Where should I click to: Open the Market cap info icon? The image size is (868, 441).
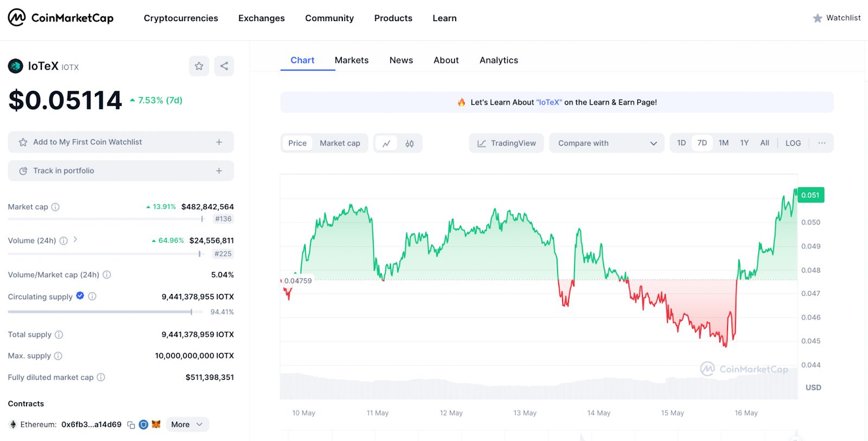[x=55, y=207]
